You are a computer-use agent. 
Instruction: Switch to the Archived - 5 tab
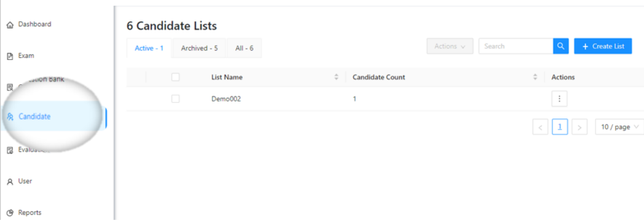199,48
